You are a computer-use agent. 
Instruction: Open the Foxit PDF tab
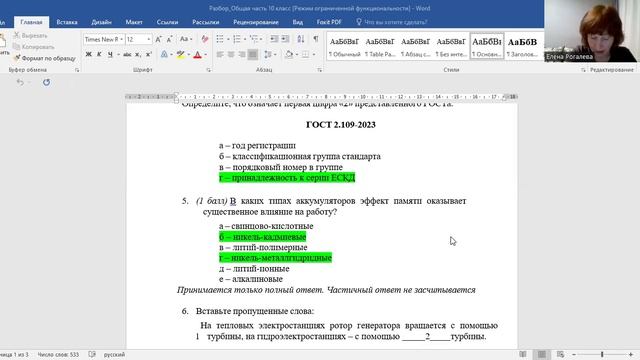point(329,22)
